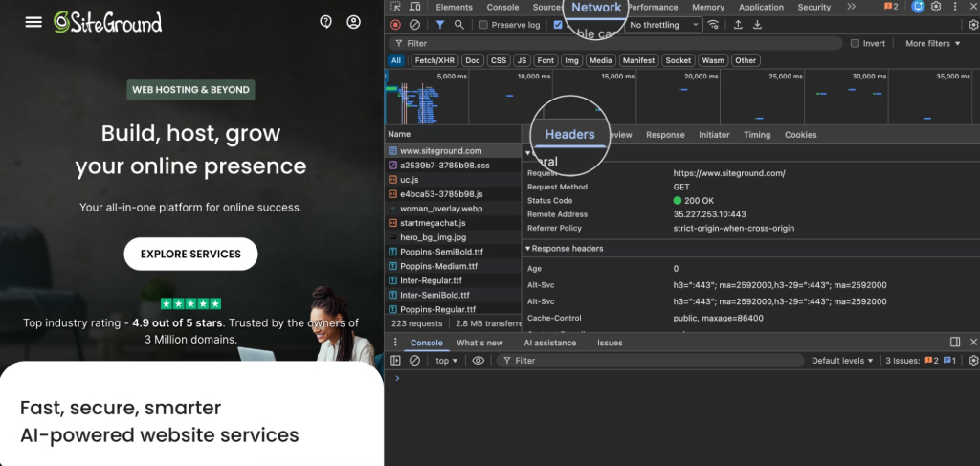Click the blue AI assistance icon in the top bar
This screenshot has width=980, height=466.
tap(918, 7)
